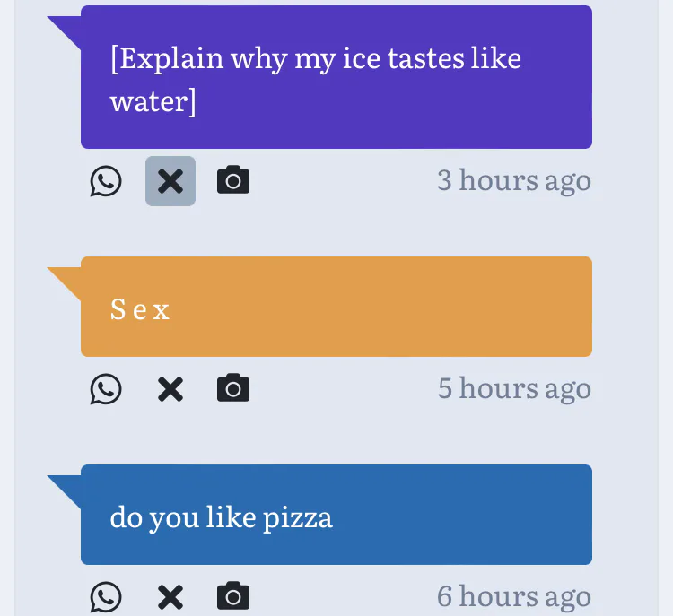Open the '5 hours ago' timestamp link

point(513,388)
